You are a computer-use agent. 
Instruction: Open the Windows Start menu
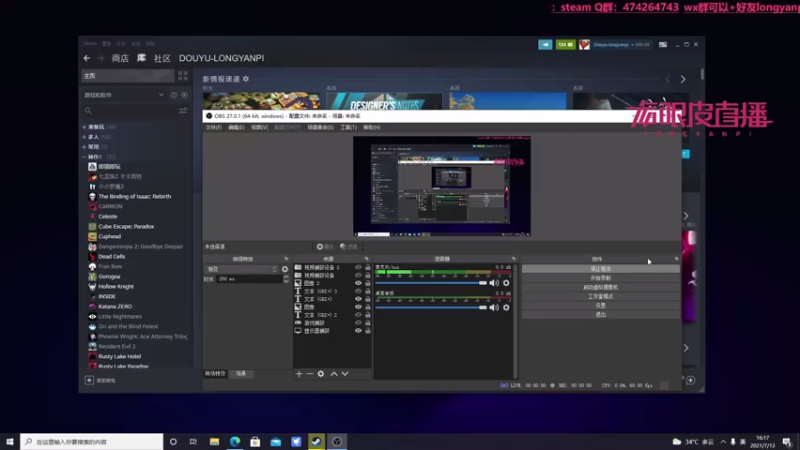pos(10,442)
